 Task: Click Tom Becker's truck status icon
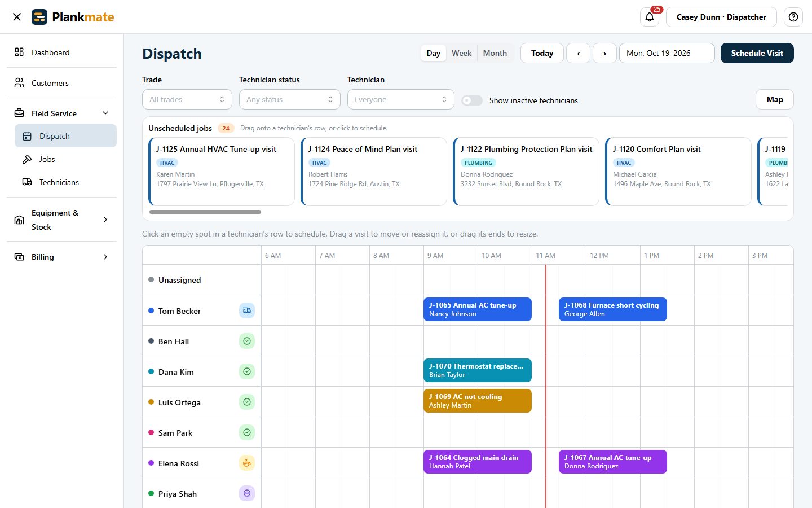247,310
